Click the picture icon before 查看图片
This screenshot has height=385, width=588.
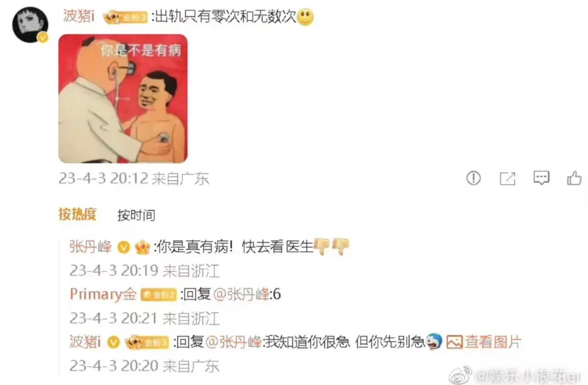(x=454, y=342)
